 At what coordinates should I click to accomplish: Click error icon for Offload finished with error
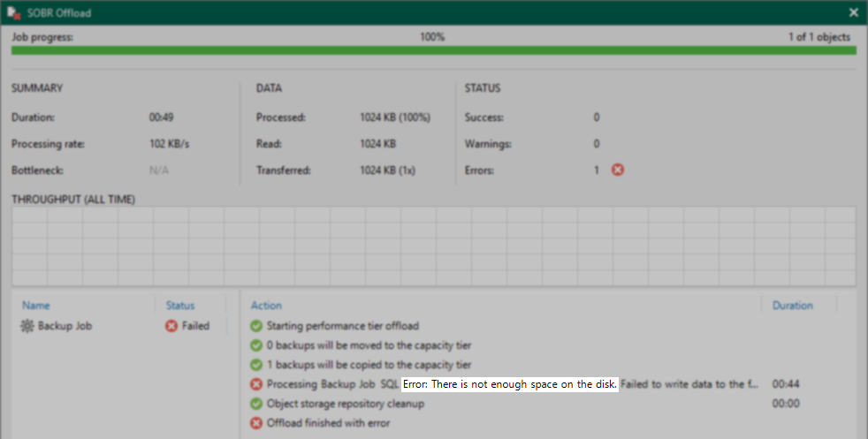pyautogui.click(x=255, y=423)
